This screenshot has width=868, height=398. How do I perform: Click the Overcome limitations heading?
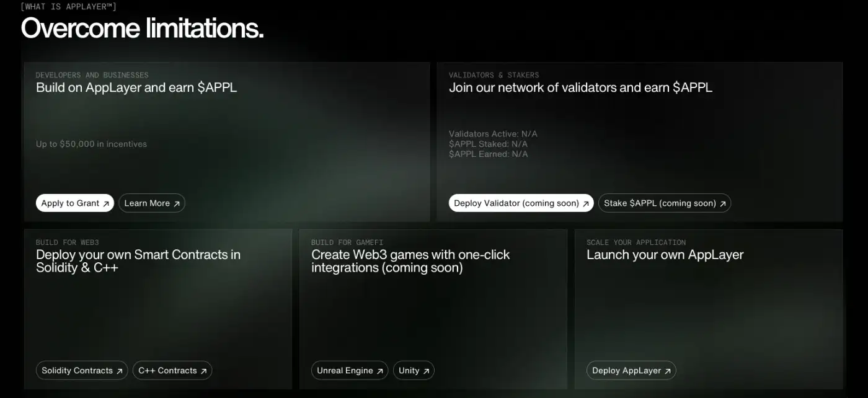tap(143, 28)
